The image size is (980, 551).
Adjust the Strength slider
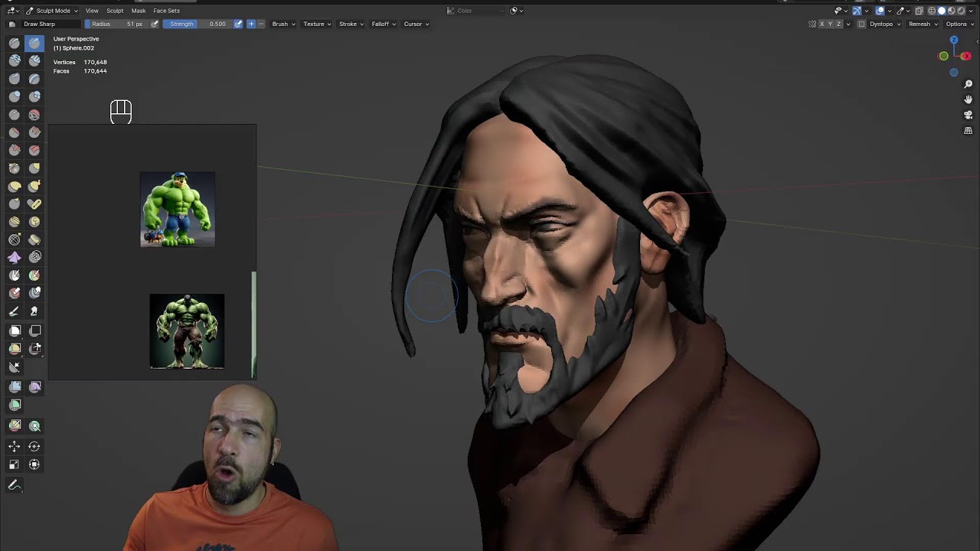coord(198,24)
